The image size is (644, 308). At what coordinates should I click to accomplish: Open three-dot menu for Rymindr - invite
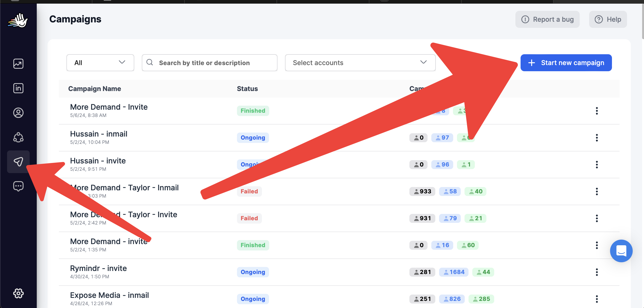click(596, 272)
